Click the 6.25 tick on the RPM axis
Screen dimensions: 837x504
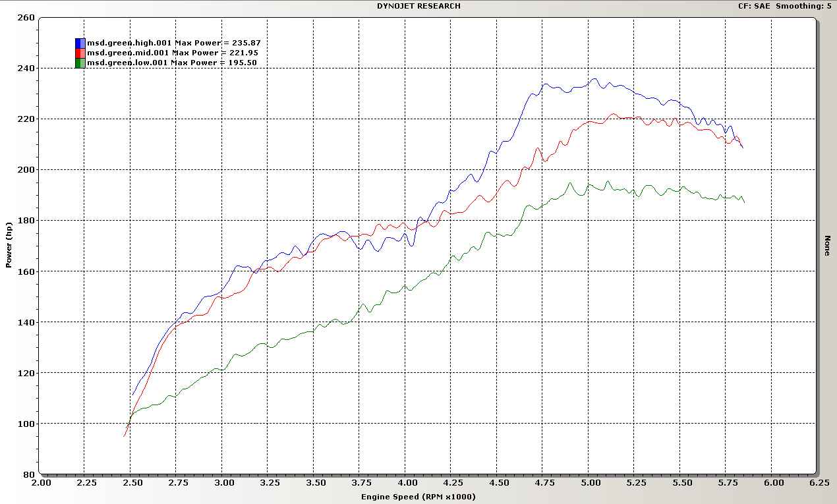coord(819,483)
